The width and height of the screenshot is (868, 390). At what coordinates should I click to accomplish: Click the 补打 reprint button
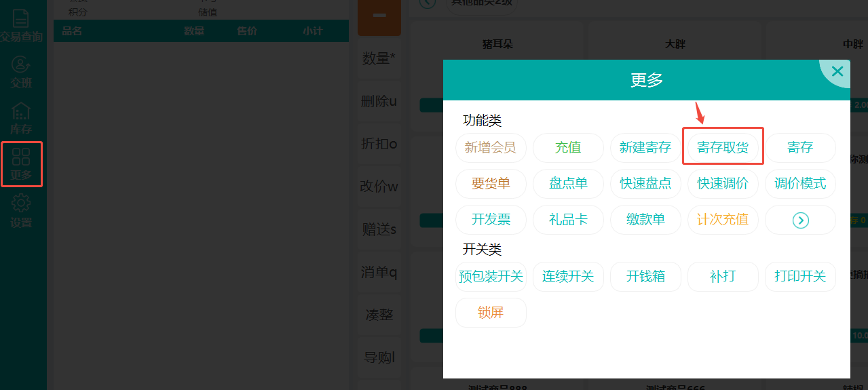(723, 277)
